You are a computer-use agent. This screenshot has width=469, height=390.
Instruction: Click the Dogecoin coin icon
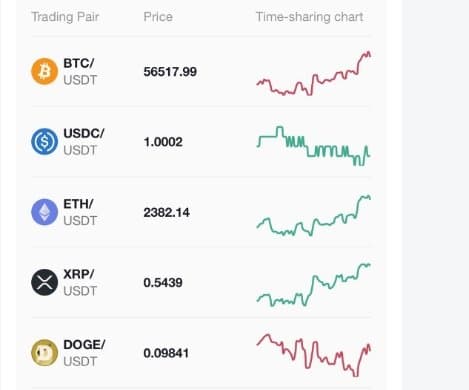pyautogui.click(x=44, y=353)
